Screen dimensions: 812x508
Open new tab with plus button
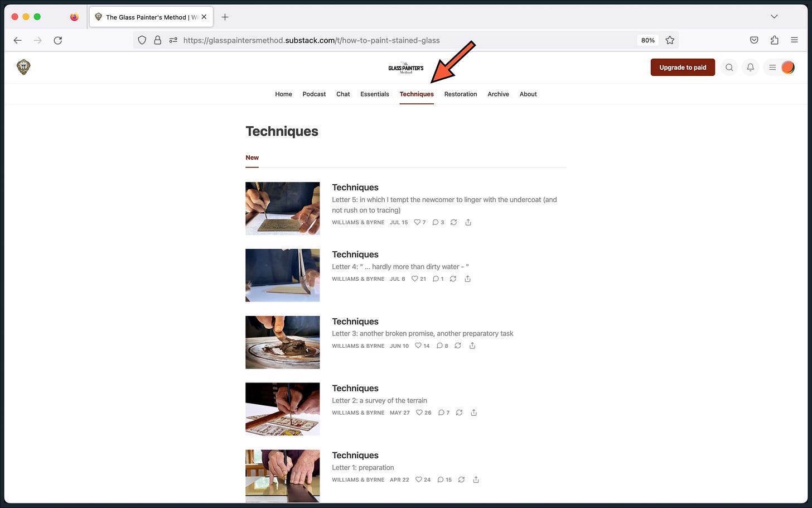pyautogui.click(x=225, y=17)
